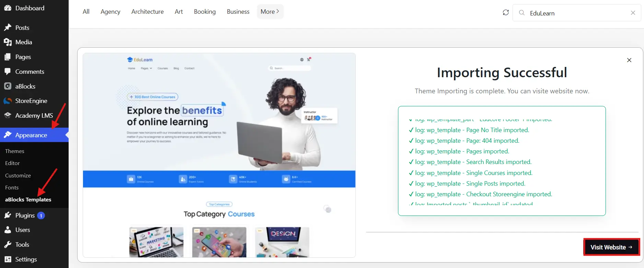The image size is (644, 268).
Task: Click the Pages document icon
Action: pos(8,57)
